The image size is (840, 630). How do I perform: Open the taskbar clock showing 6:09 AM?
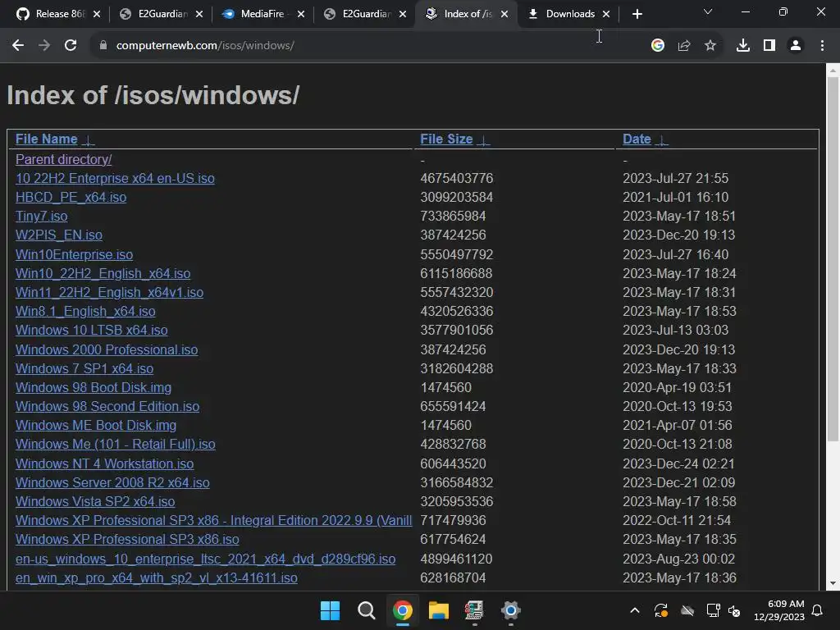point(779,610)
